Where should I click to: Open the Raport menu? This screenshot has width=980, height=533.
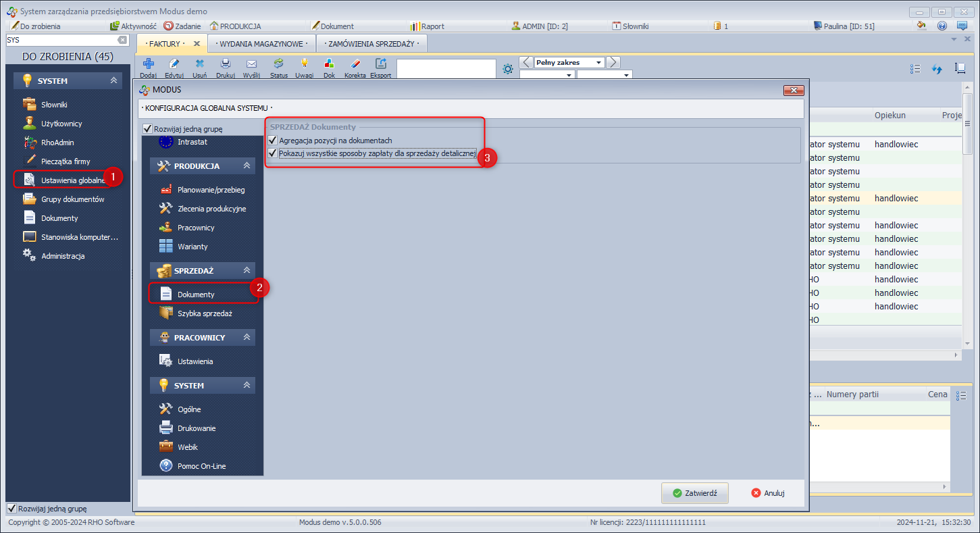point(432,26)
